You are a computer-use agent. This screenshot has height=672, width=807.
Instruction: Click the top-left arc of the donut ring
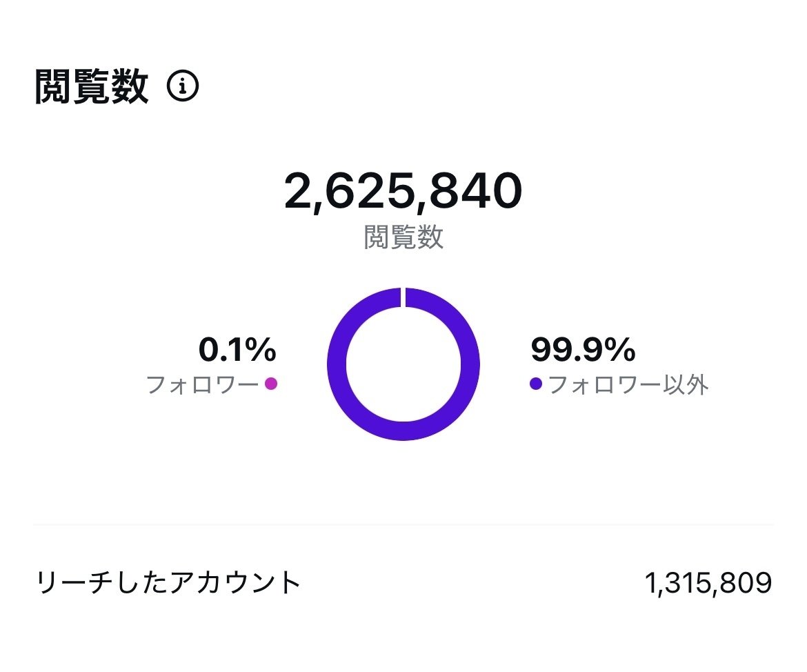click(357, 317)
